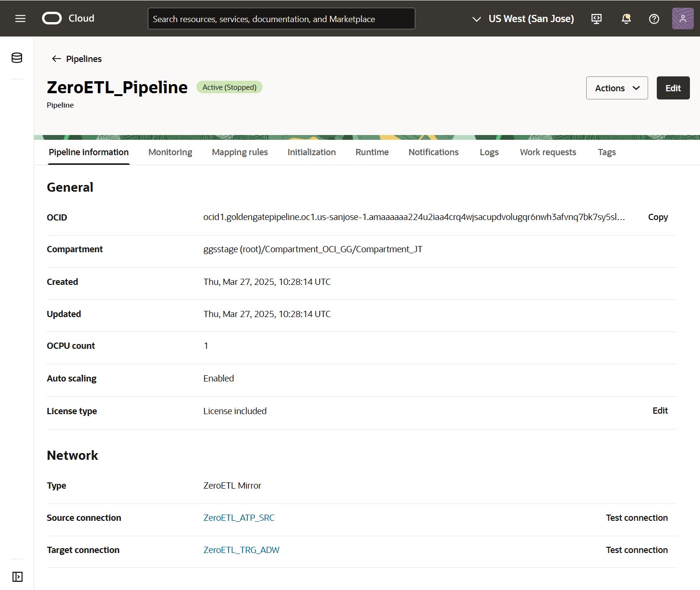Expand the bottom-left panel toggle icon
The image size is (700, 590).
point(17,576)
